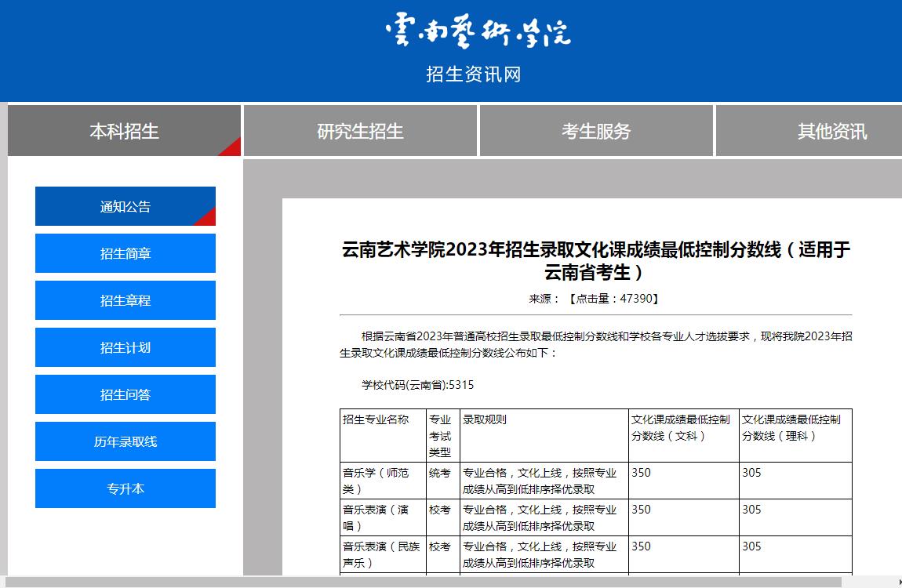
Task: Open 招生章程 in the sidebar
Action: [x=125, y=300]
